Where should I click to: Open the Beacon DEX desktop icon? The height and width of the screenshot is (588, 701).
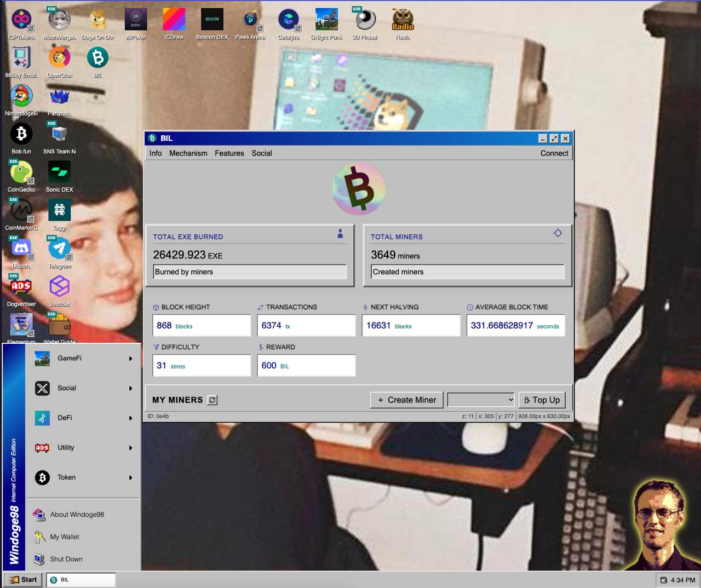coord(212,20)
